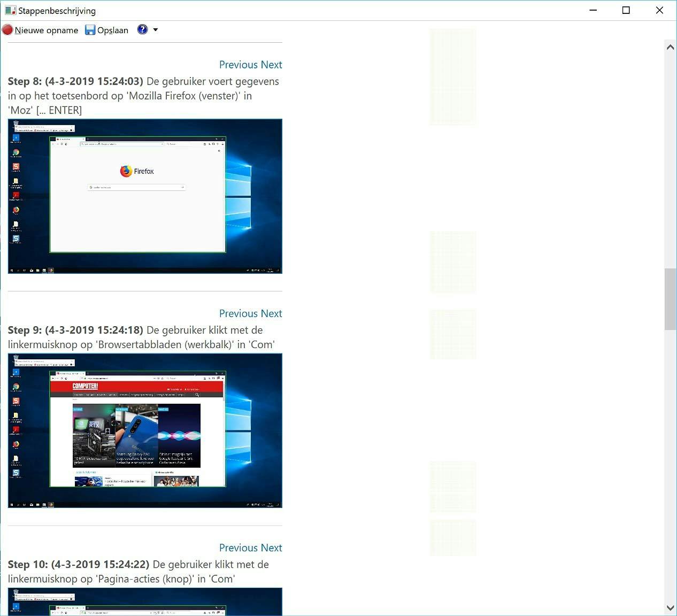Select the 'Step 8: (4-3-2019 15:24:03)' heading text

pos(75,81)
